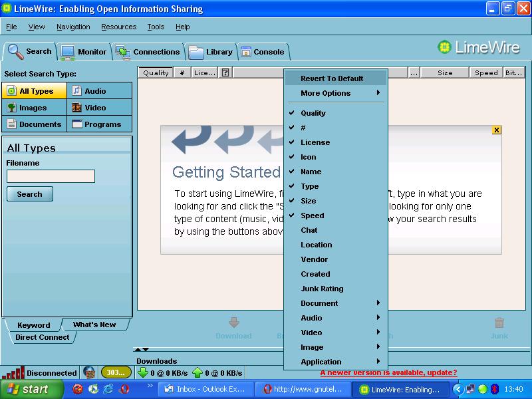Launch Internet Explorer from quick launch
Screen dimensions: 532x399
[108, 389]
